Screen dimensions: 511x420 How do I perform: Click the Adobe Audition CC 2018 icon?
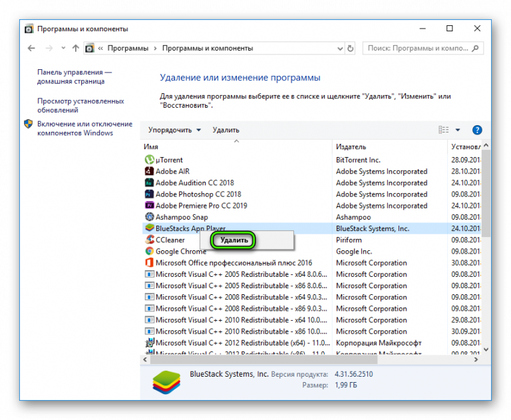click(149, 182)
